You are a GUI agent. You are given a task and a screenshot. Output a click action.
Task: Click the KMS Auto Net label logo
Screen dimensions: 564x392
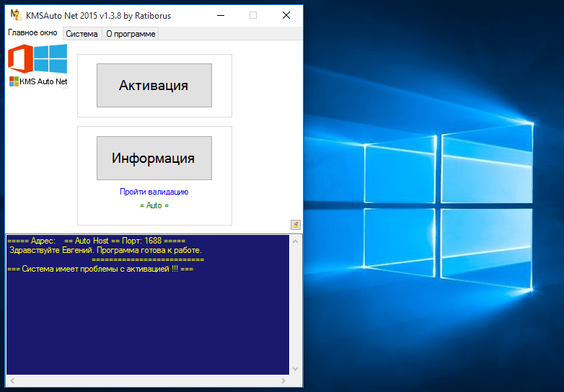tap(38, 81)
